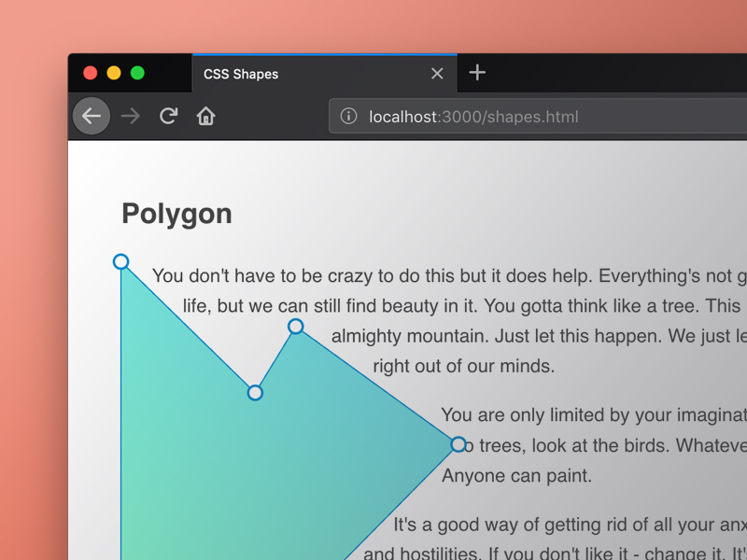The height and width of the screenshot is (560, 747).
Task: Close the window with red button
Action: (91, 73)
